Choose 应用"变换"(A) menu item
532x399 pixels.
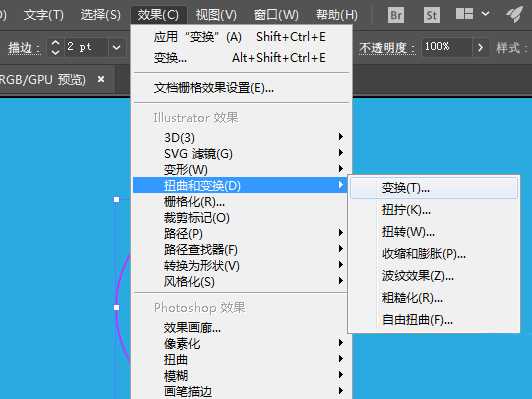click(242, 37)
